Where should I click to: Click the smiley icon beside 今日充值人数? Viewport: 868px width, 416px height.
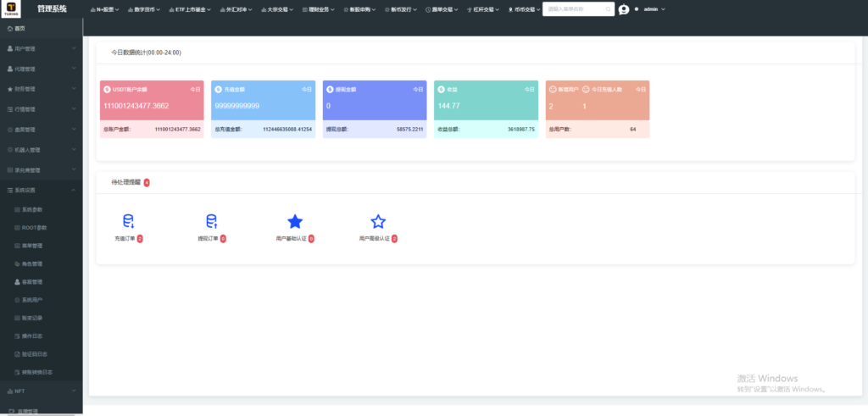586,89
